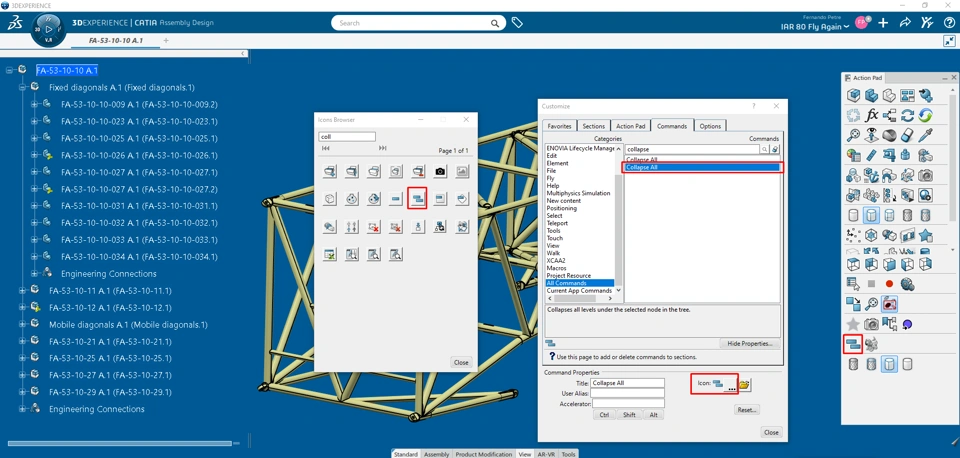Click the magnifier icon in top search bar
Image resolution: width=960 pixels, height=458 pixels.
pos(494,23)
